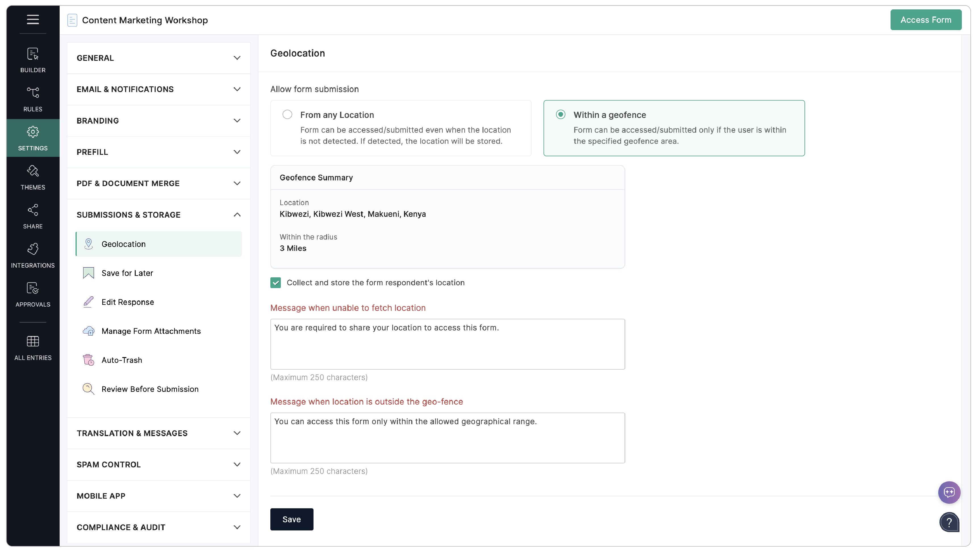Expand the General settings section

(x=158, y=58)
